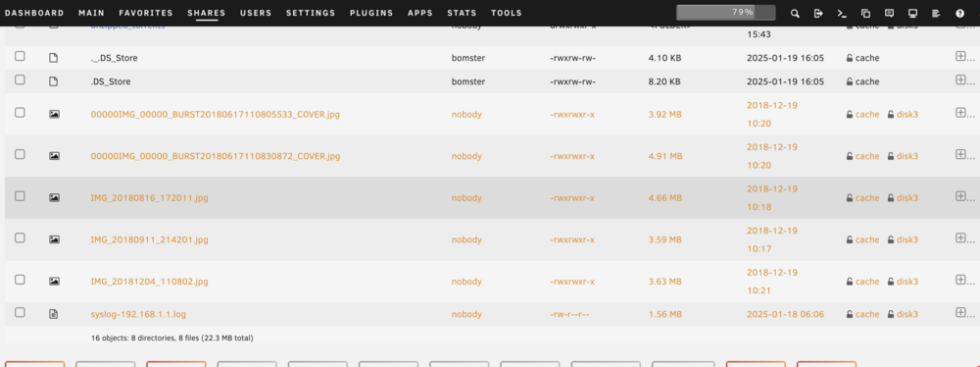Open the APPS tab
The width and height of the screenshot is (980, 367).
tap(420, 13)
